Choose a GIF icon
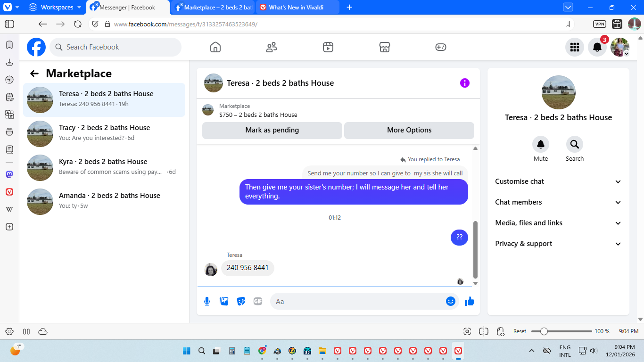 (258, 301)
